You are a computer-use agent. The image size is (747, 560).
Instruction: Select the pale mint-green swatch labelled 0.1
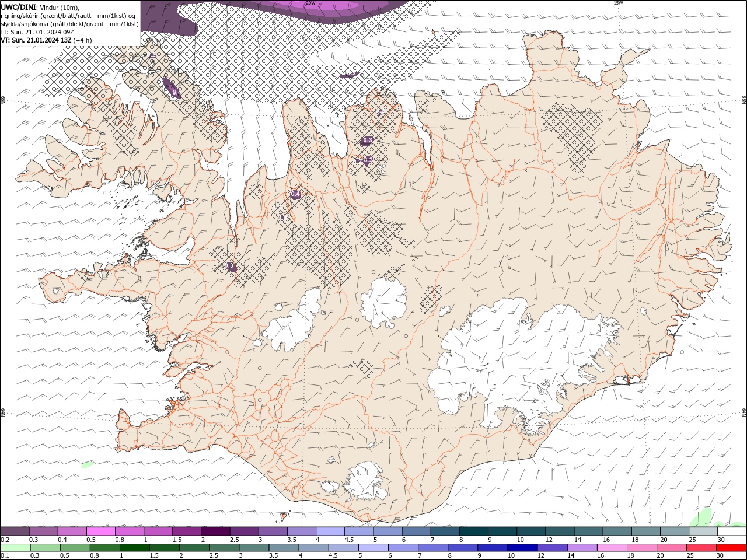tap(15, 548)
